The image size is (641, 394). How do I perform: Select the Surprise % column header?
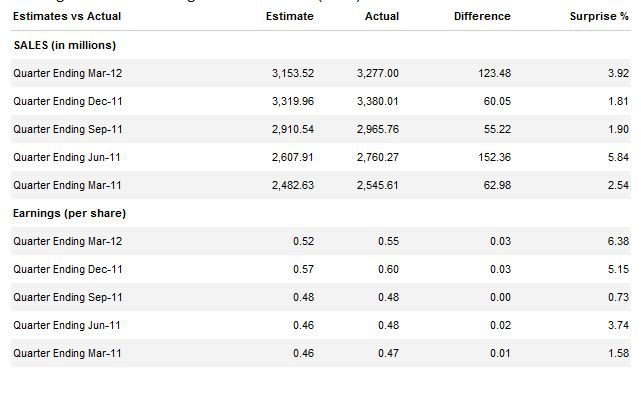[599, 16]
